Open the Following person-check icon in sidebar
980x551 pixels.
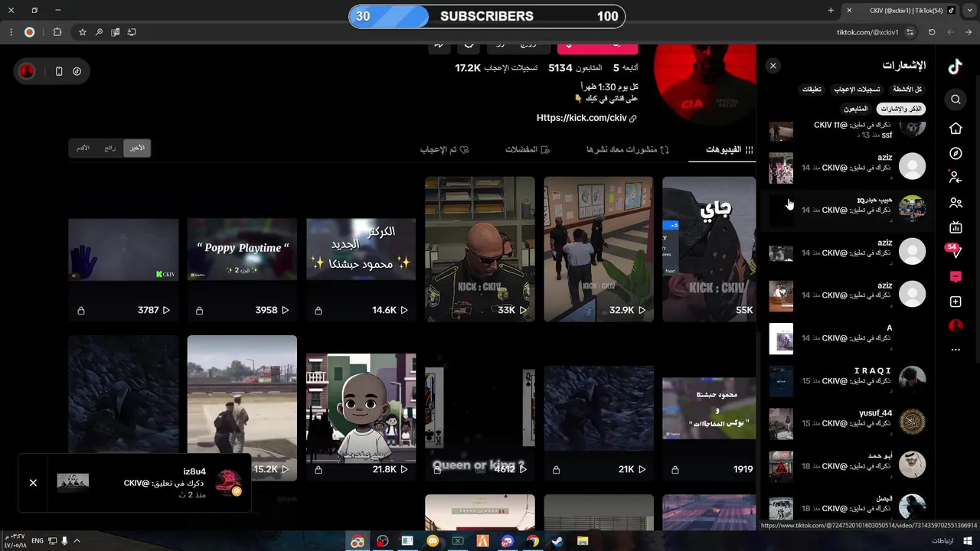(955, 178)
